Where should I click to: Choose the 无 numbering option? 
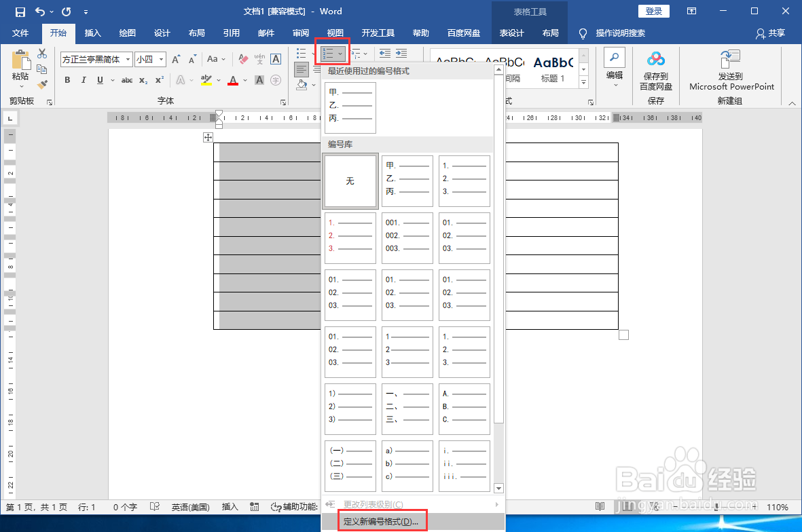[350, 180]
